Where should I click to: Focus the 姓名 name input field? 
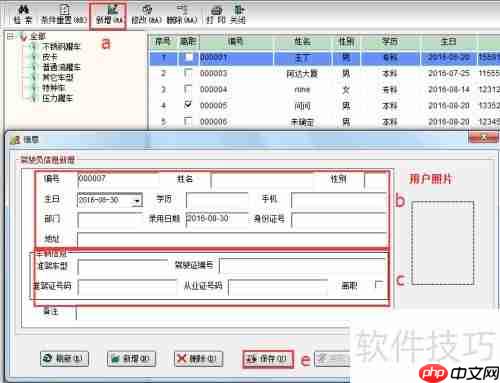tap(262, 180)
